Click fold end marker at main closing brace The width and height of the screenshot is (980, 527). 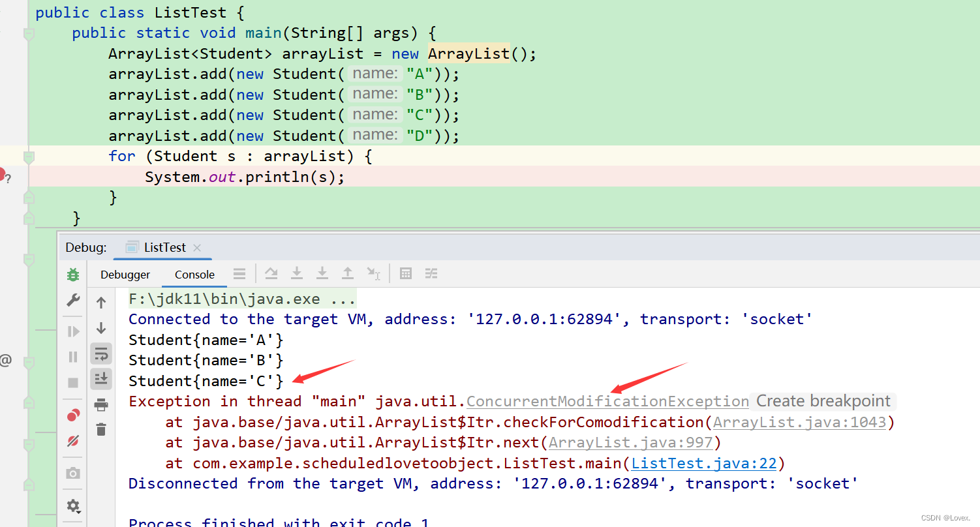pyautogui.click(x=28, y=217)
